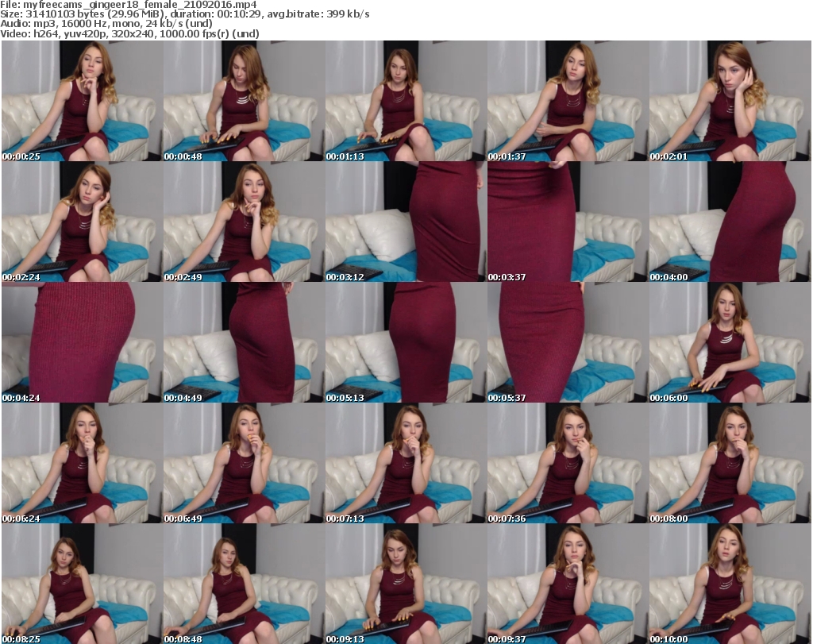Click the thumbnail stamped 00:01:37

click(x=568, y=101)
